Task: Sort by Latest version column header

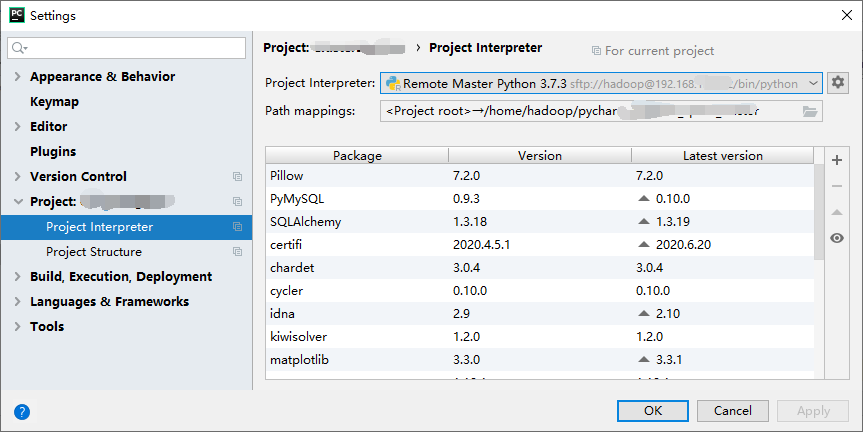Action: 723,156
